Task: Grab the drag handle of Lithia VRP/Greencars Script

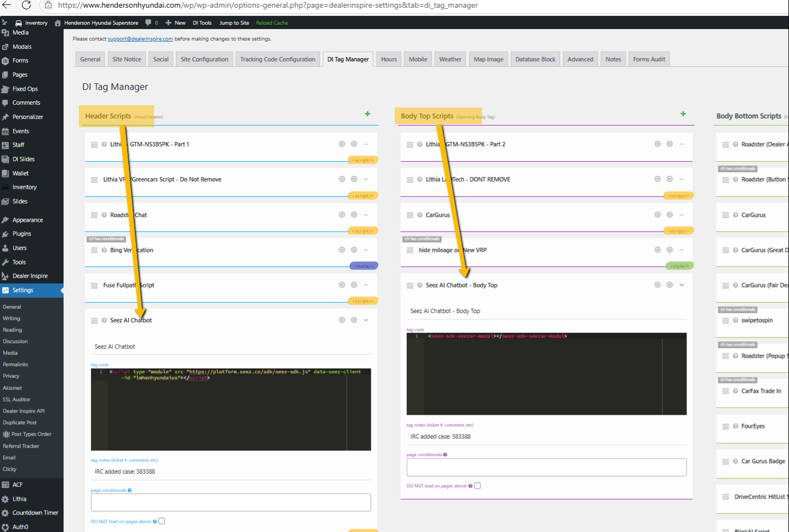Action: click(94, 179)
